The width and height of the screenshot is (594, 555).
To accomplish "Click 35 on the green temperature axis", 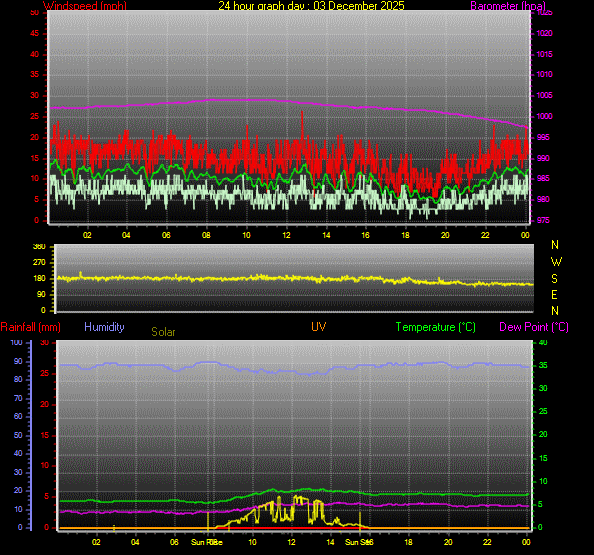I will [543, 366].
